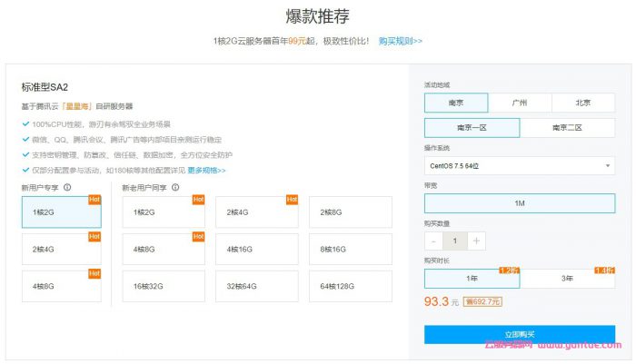Select 1M bandwidth option
636x364 pixels.
[519, 203]
